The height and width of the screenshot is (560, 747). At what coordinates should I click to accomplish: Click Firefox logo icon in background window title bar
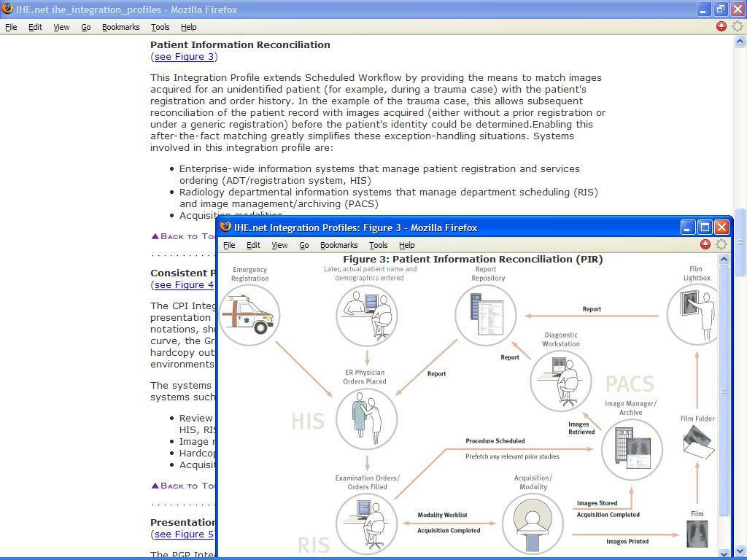coord(7,9)
